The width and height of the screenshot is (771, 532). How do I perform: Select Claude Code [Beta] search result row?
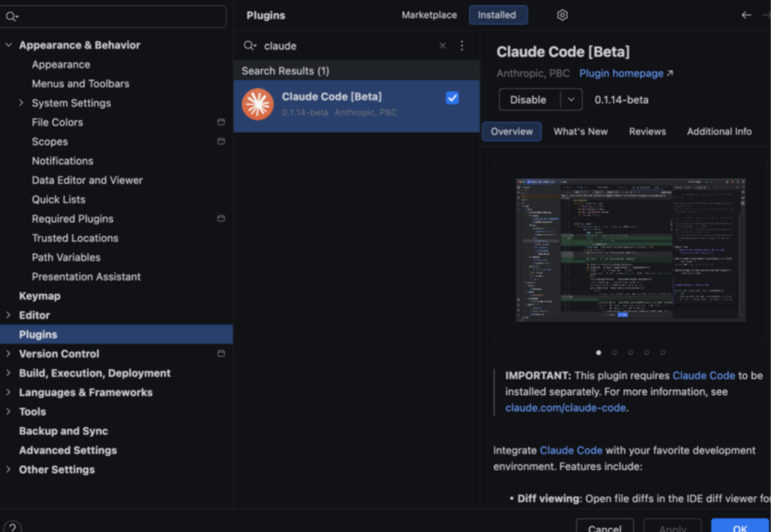coord(357,106)
